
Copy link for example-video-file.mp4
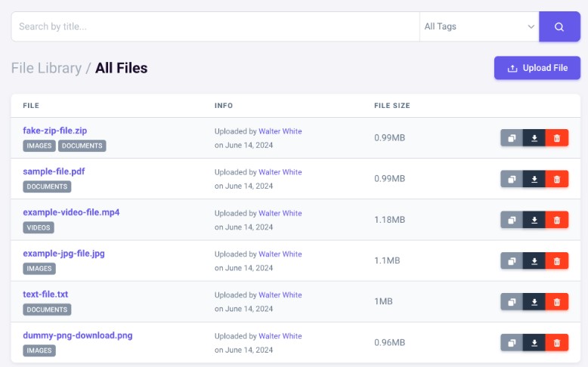point(512,220)
